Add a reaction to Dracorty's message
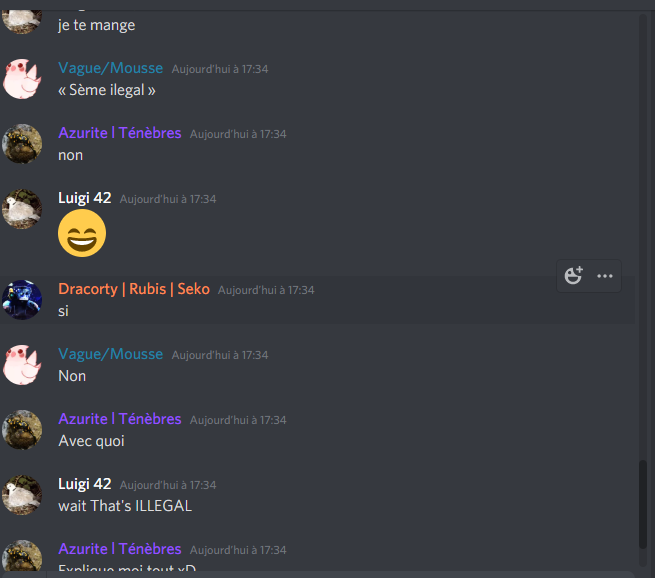 click(573, 276)
